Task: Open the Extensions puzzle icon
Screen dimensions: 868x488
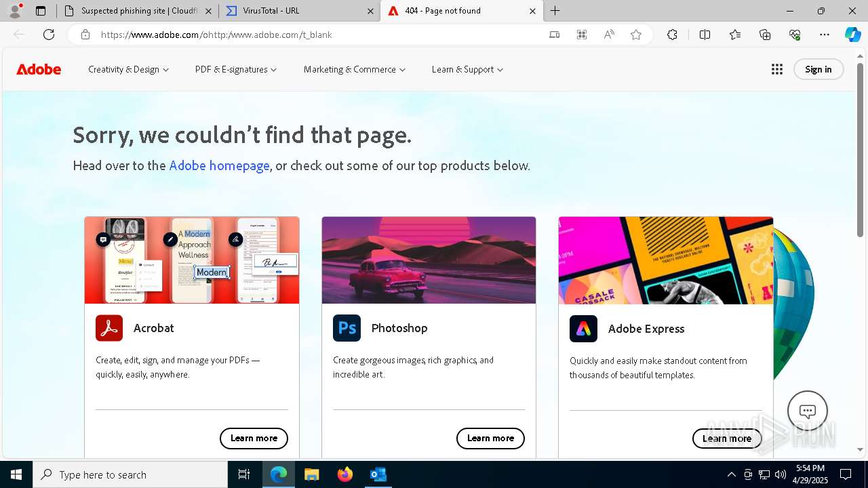Action: point(672,35)
